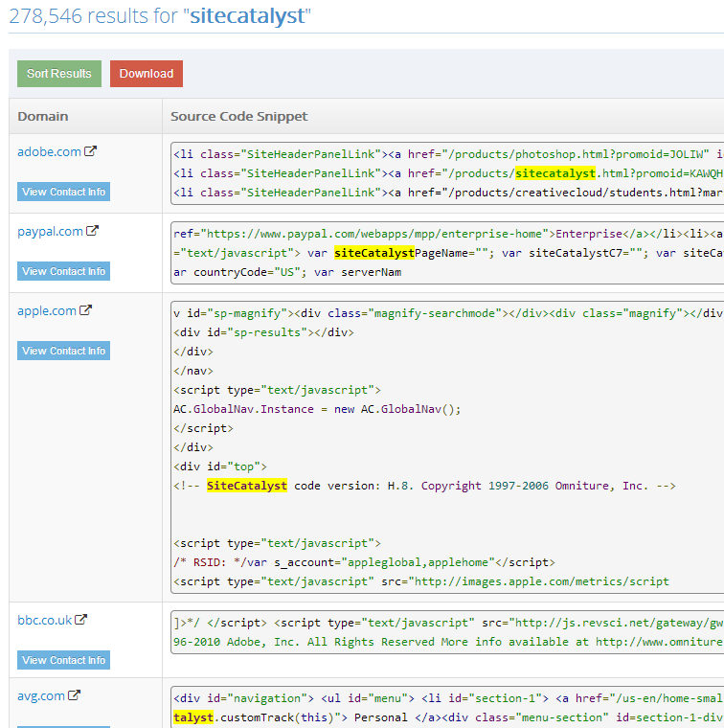
Task: Click the creativecloud/students.html line in adobe snippet
Action: tap(448, 193)
